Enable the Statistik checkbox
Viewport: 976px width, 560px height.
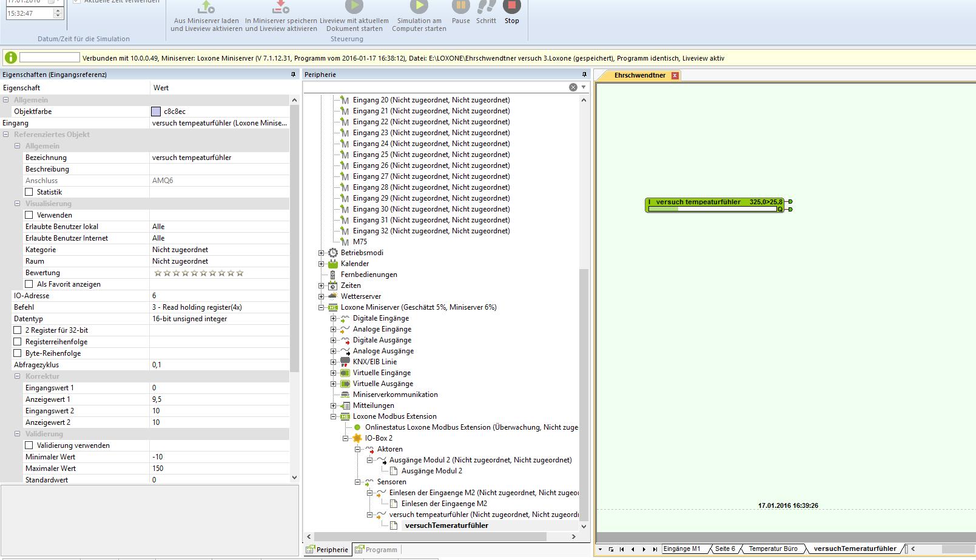pyautogui.click(x=29, y=192)
